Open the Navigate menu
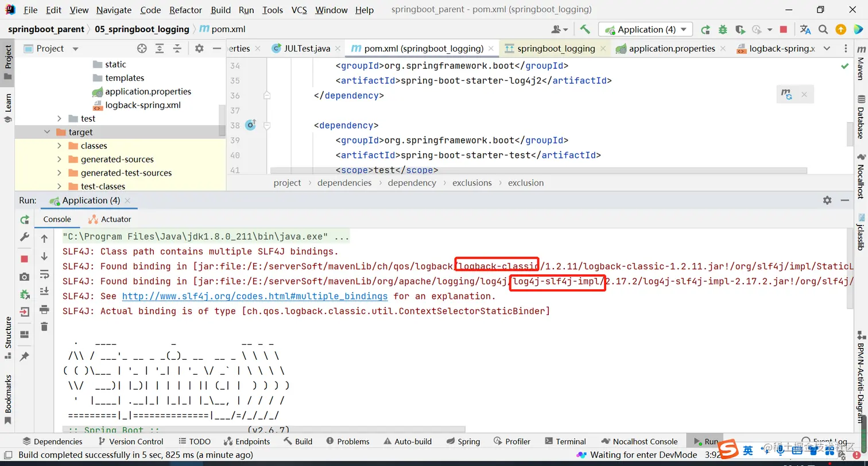The width and height of the screenshot is (868, 466). point(114,10)
